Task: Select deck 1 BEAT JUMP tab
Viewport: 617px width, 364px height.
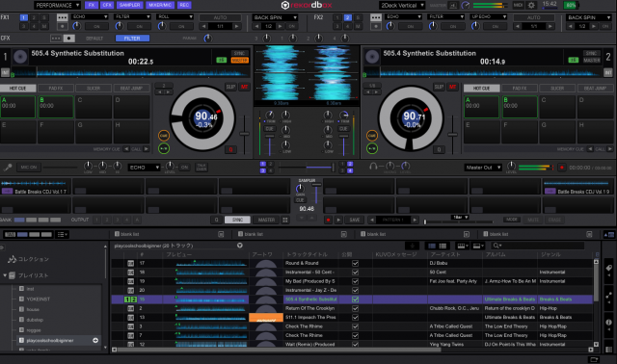Action: click(x=131, y=89)
